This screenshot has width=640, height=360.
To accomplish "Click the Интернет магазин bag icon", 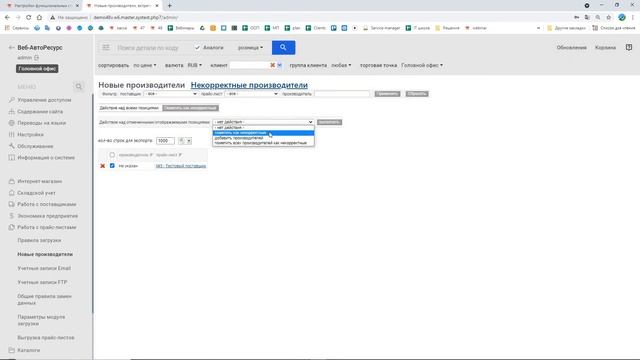I will pos(11,181).
